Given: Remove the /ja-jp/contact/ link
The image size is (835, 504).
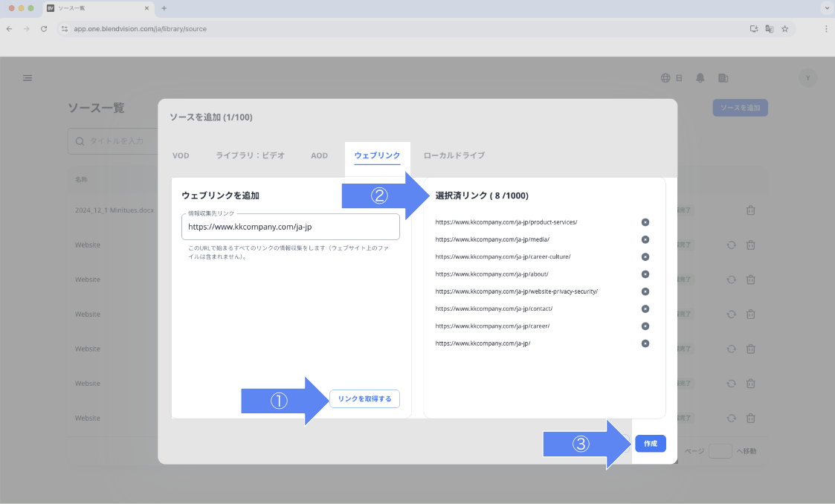Looking at the screenshot, I should (x=645, y=308).
